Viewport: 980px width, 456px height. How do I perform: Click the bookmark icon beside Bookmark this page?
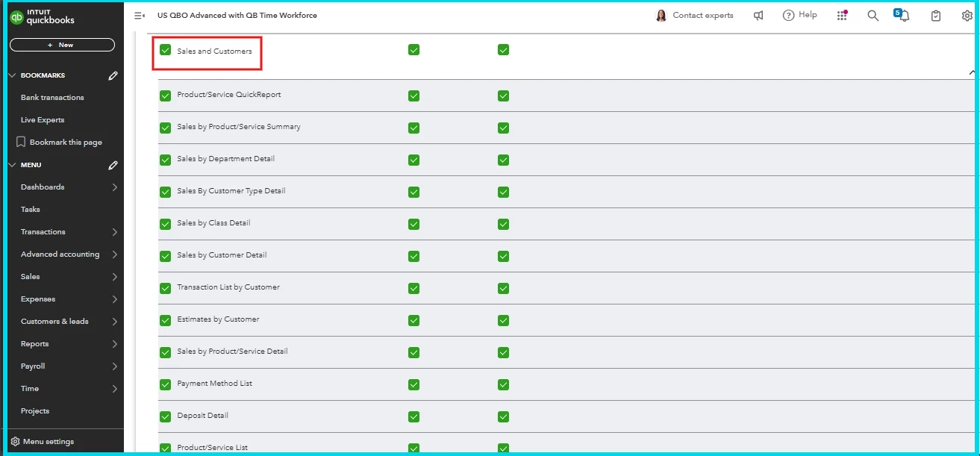(21, 142)
